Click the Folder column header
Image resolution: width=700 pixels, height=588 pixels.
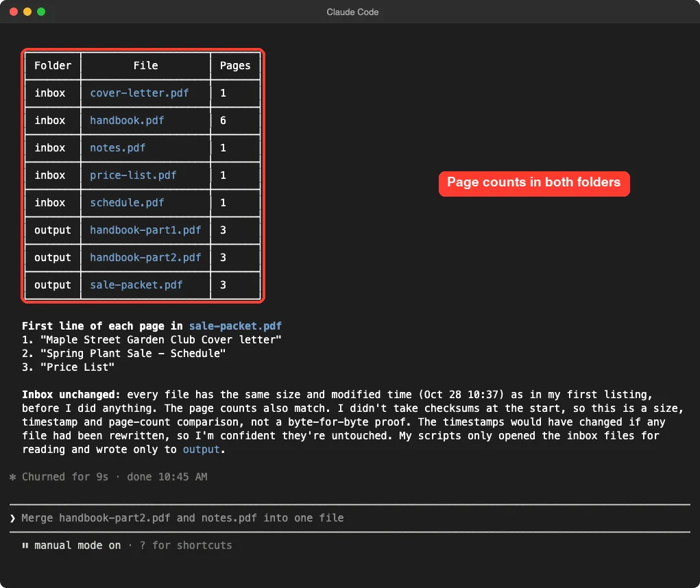point(53,66)
